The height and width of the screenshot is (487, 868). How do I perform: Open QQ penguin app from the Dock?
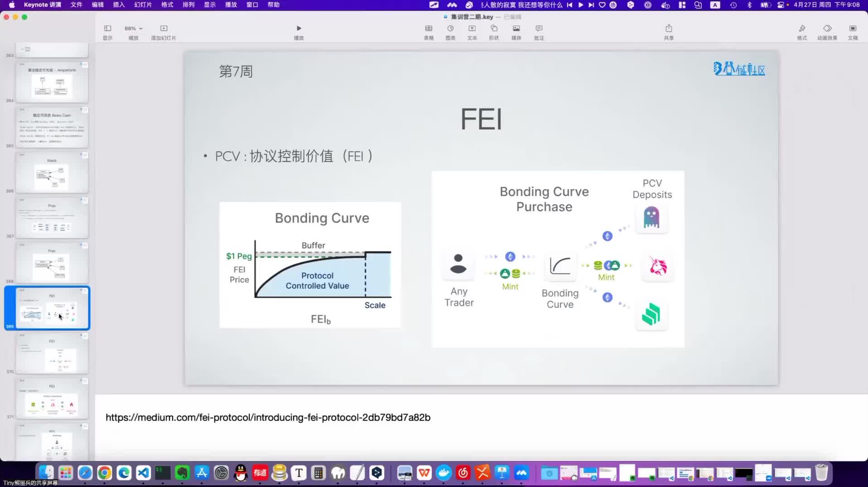[x=241, y=473]
